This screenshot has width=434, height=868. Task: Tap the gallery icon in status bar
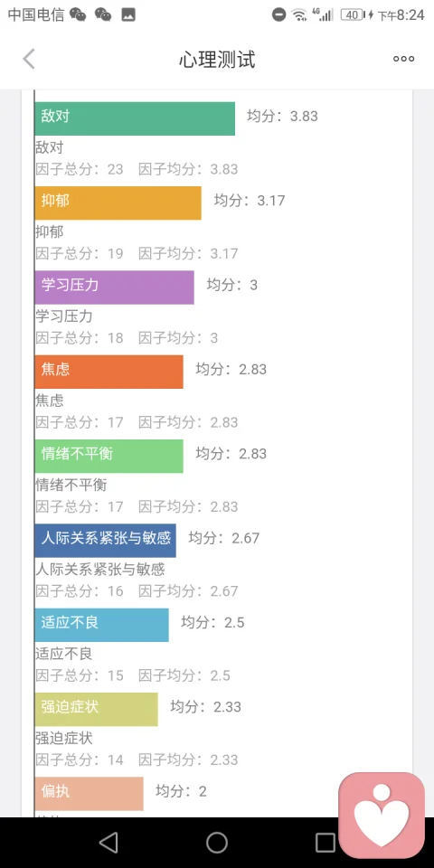[128, 15]
